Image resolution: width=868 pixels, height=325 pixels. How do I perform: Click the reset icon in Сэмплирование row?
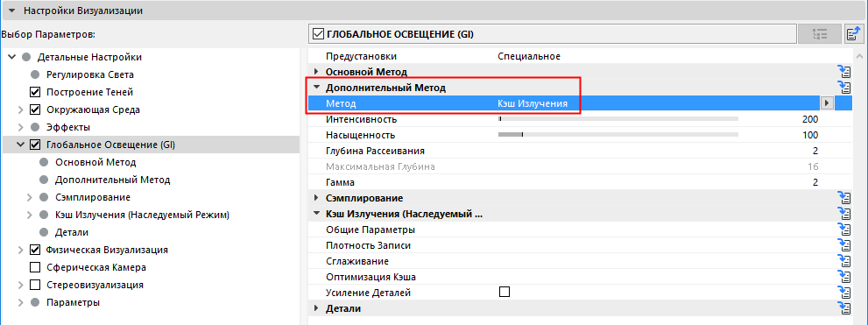[844, 198]
